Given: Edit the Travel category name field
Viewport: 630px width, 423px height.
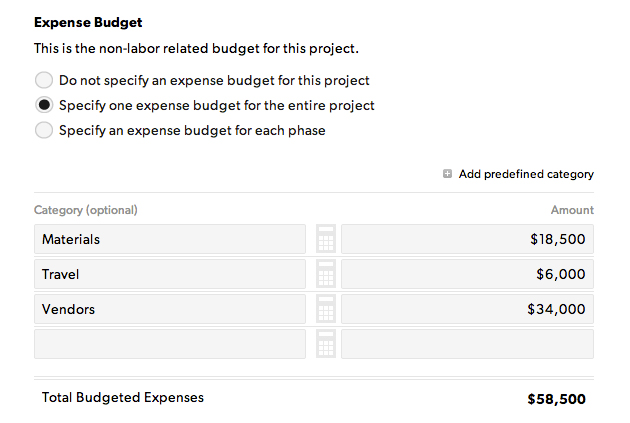Looking at the screenshot, I should pos(170,274).
